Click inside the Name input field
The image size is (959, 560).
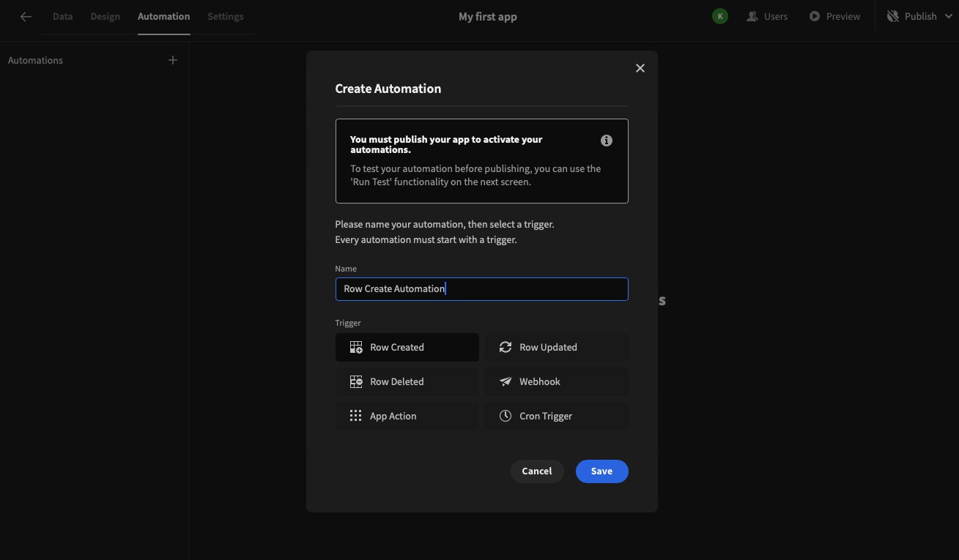pyautogui.click(x=481, y=288)
